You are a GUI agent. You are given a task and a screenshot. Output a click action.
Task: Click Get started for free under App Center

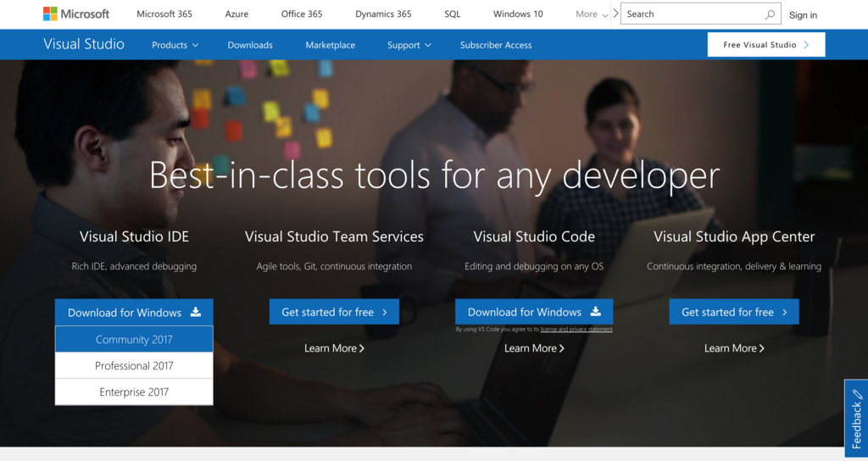(x=734, y=312)
